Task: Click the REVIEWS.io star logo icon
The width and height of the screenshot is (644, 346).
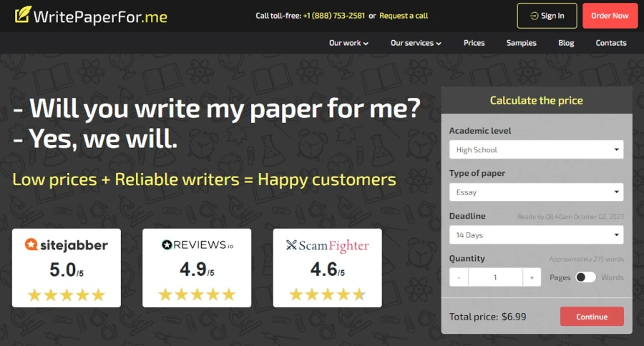Action: [167, 244]
